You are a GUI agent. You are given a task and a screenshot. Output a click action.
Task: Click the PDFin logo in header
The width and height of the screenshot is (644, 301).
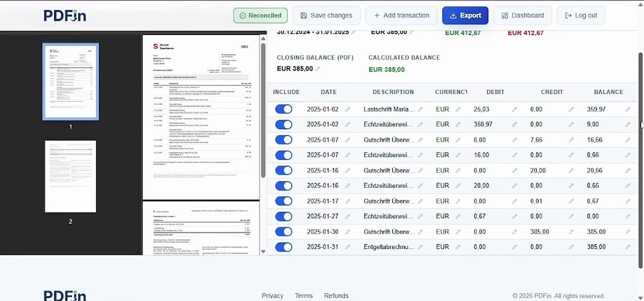(x=65, y=16)
